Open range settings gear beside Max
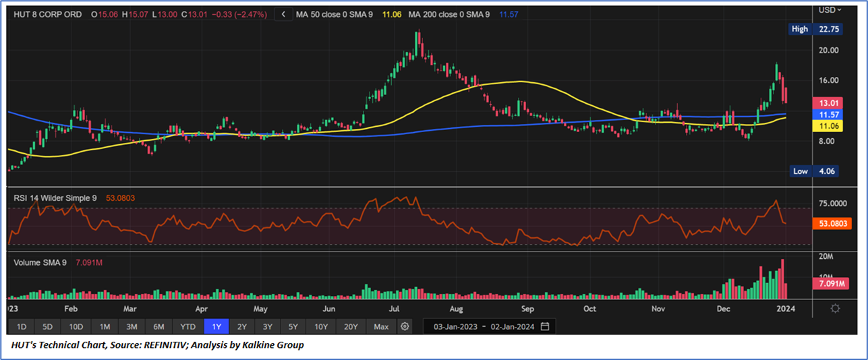868x360 pixels. click(x=405, y=326)
